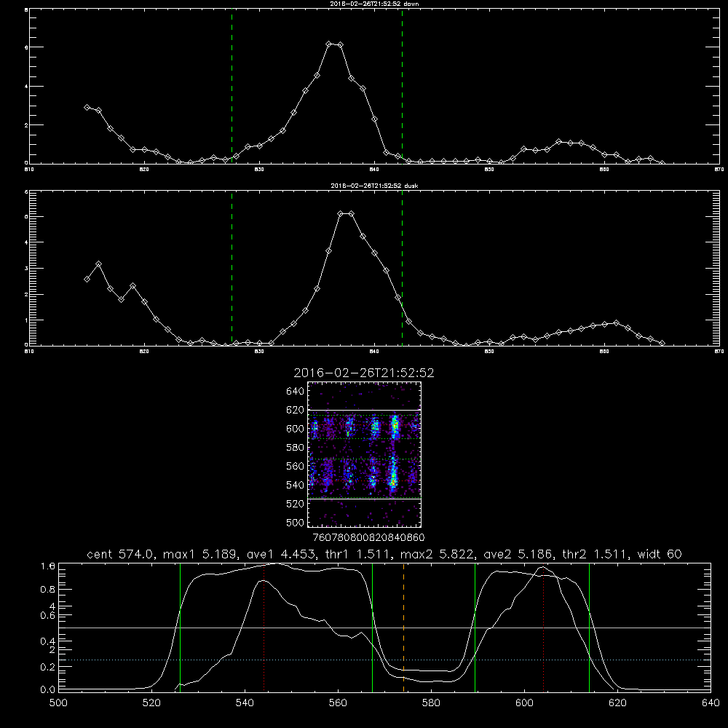This screenshot has height=728, width=728.
Task: Click the 540 label on the spectrogram y-axis
Action: pyautogui.click(x=295, y=485)
